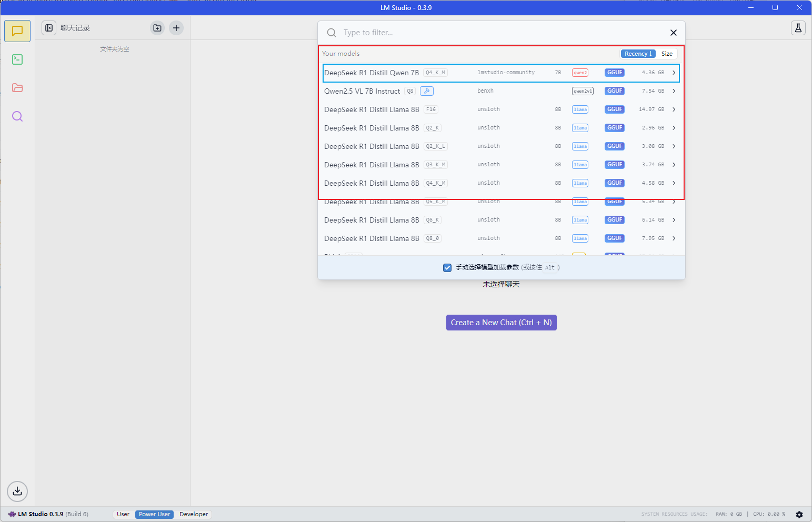Switch to Developer mode
This screenshot has width=812, height=522.
(x=194, y=514)
